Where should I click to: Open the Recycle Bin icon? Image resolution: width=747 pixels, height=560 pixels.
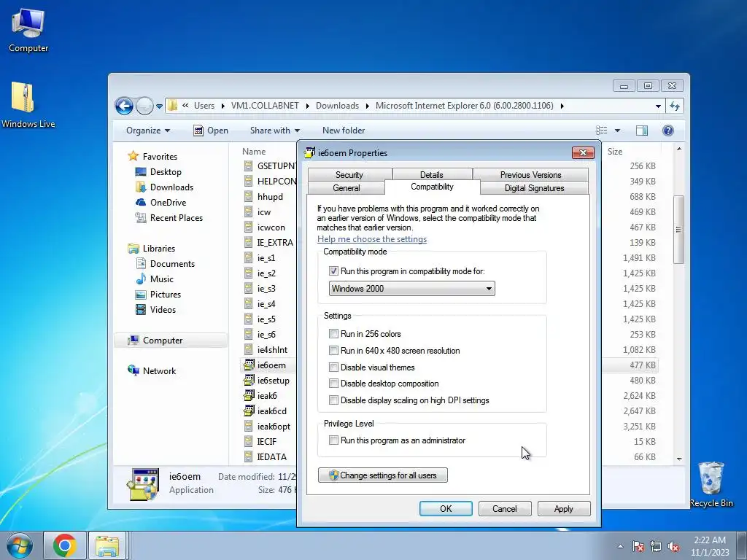711,484
